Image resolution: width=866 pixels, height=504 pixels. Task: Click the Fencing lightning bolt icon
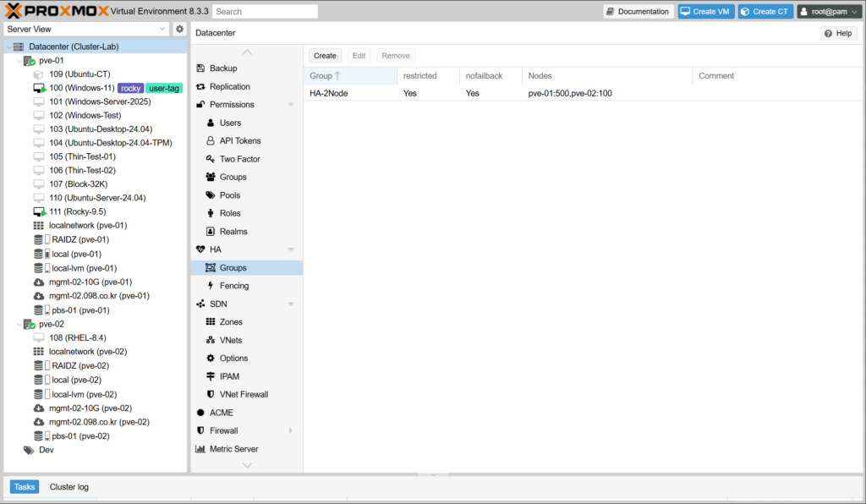pos(211,286)
